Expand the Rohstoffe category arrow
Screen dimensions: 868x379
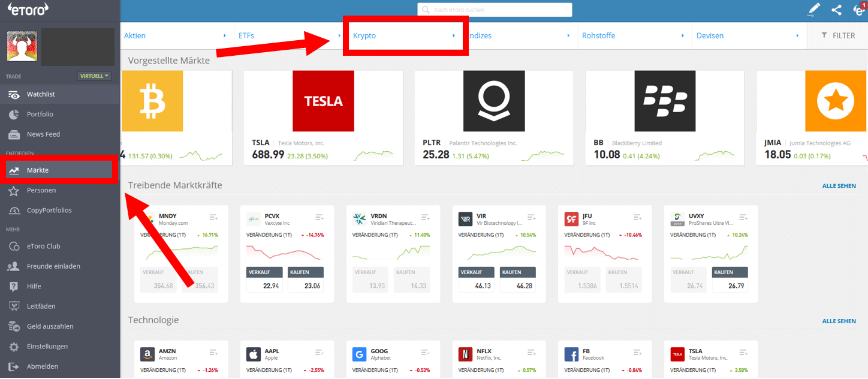683,36
